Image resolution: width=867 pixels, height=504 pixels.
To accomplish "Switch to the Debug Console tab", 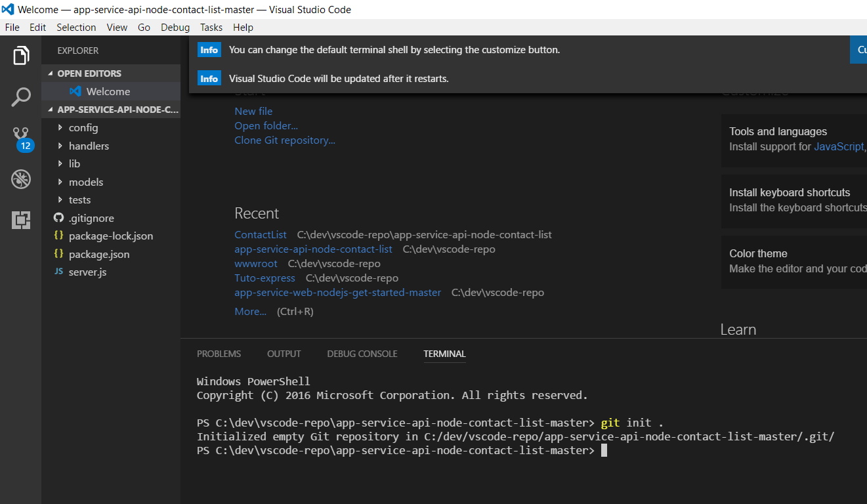I will click(362, 354).
